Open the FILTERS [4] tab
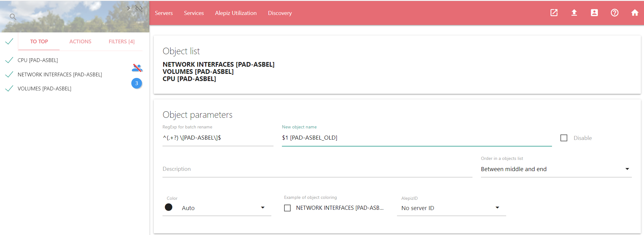Screen dimensions: 644x235 coord(121,41)
